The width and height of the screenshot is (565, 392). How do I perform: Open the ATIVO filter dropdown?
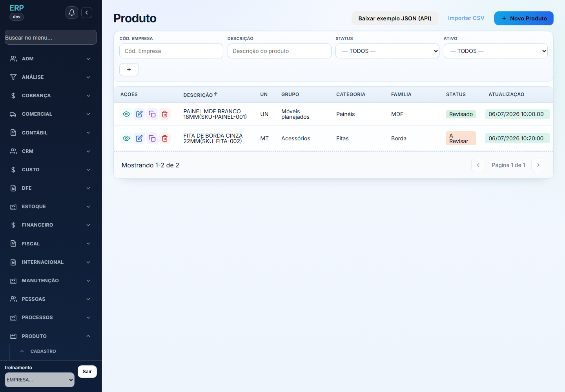(x=496, y=51)
